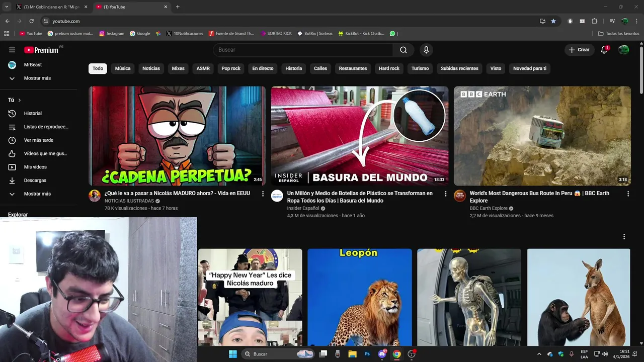Select the Noticias filter chip
Viewport: 644px width, 362px height.
(151, 68)
